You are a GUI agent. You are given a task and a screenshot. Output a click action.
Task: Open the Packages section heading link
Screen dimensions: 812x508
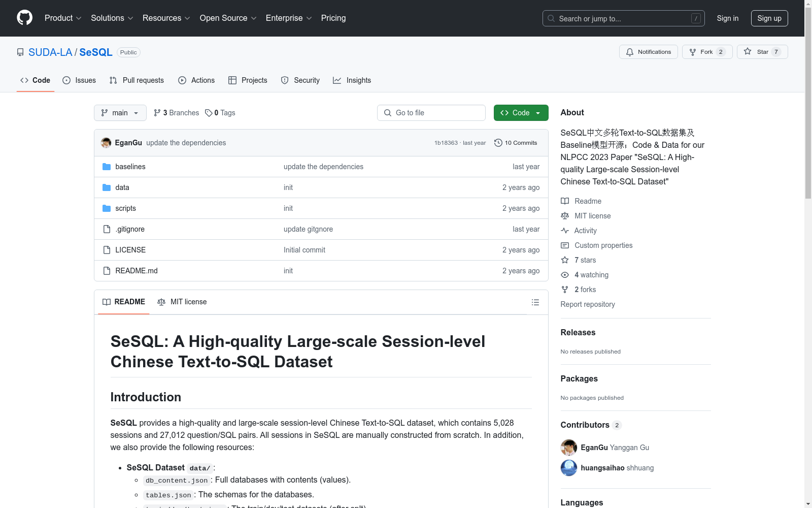pyautogui.click(x=579, y=378)
